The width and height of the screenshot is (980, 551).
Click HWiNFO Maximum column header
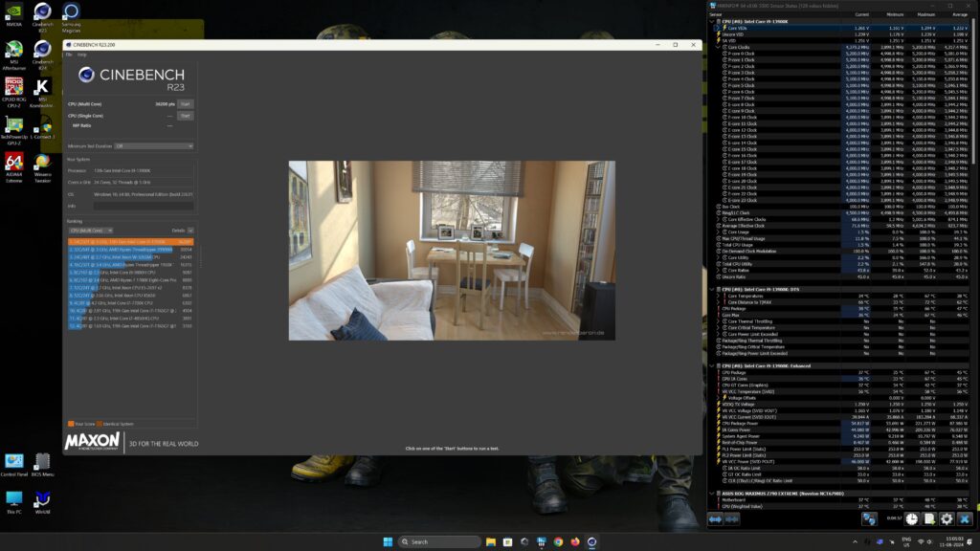click(x=926, y=14)
